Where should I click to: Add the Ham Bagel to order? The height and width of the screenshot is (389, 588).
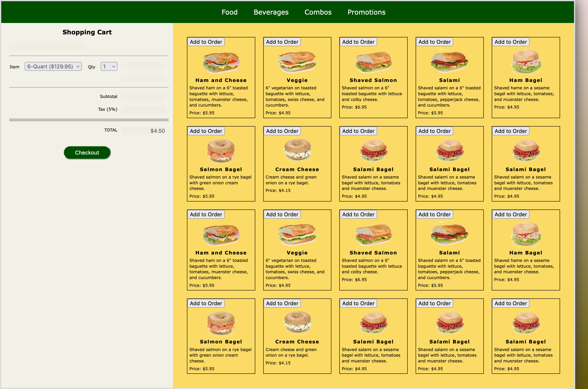click(511, 42)
